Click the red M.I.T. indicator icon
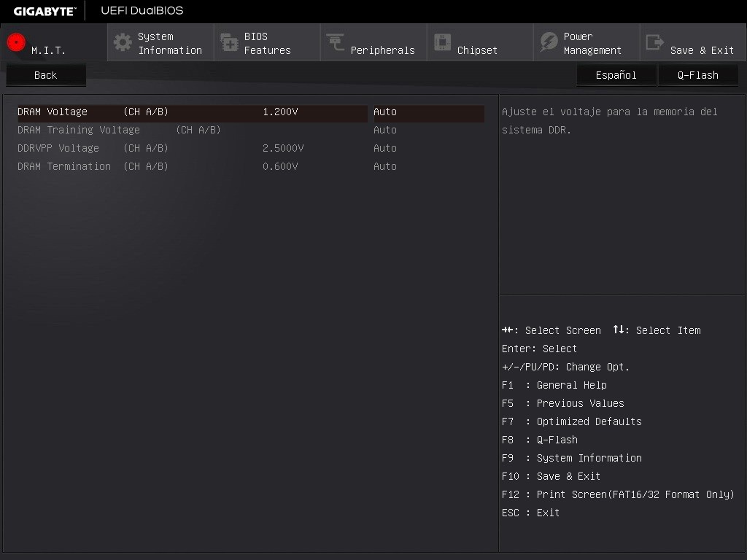The image size is (747, 560). [15, 42]
